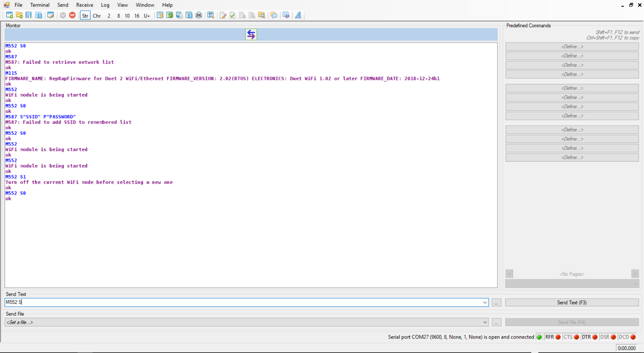
Task: Save the terminal with the floppy icon
Action: [29, 15]
